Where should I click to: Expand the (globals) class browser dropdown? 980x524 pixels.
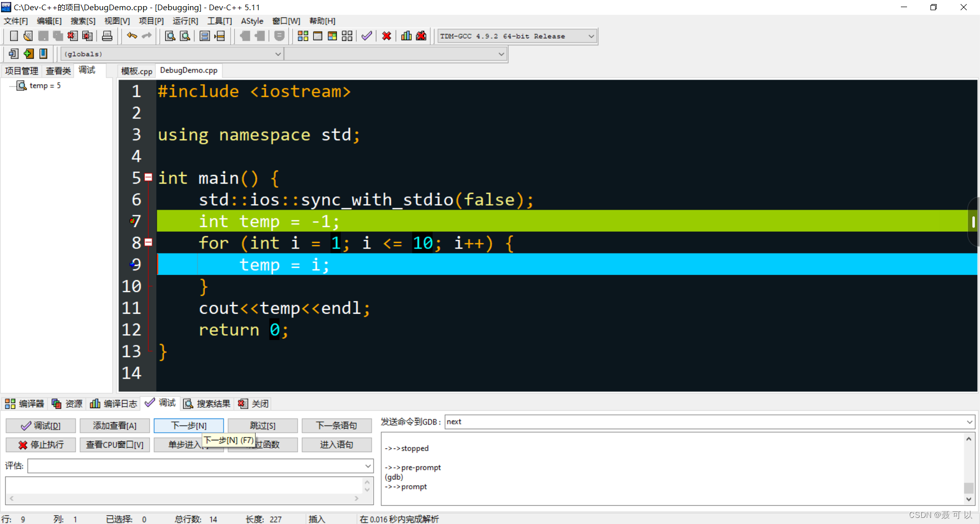click(278, 54)
